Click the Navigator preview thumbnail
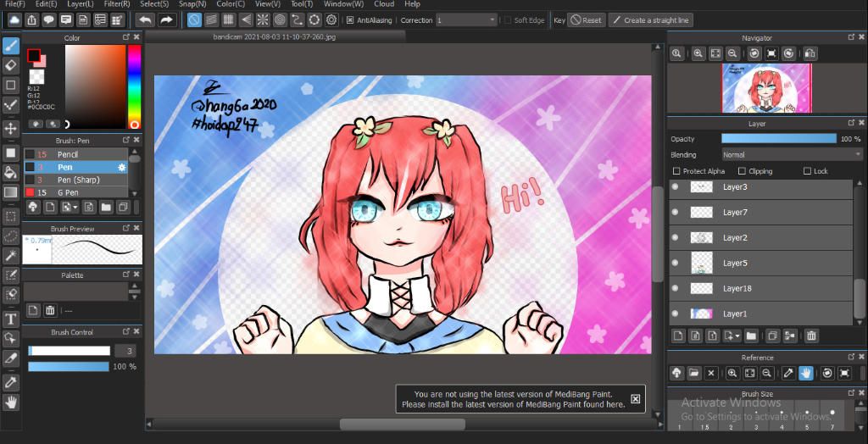The image size is (868, 444). pos(766,89)
